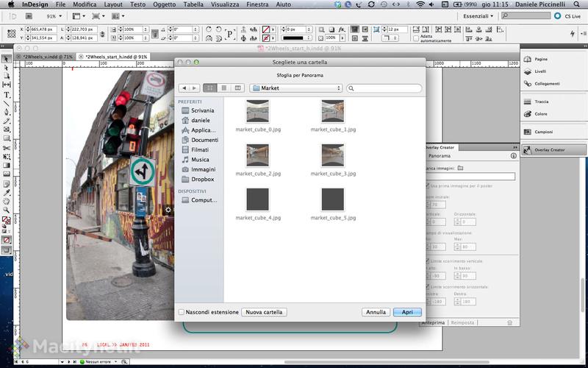Open the Overlay Creator panel
The height and width of the screenshot is (368, 588).
pos(549,149)
